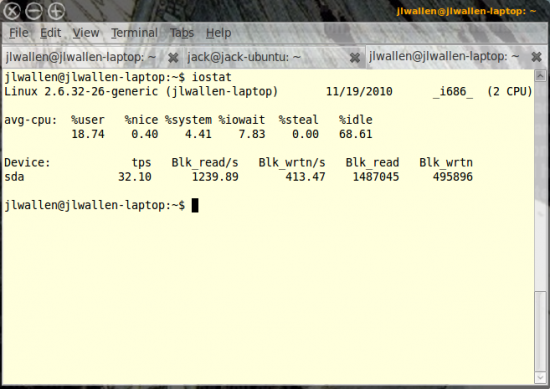550x389 pixels.
Task: Open the Help menu
Action: click(x=218, y=33)
